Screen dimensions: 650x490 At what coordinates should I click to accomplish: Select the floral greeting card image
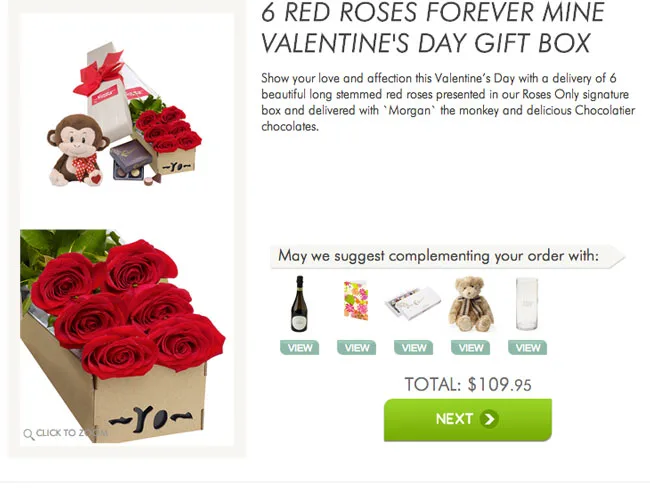pyautogui.click(x=356, y=301)
